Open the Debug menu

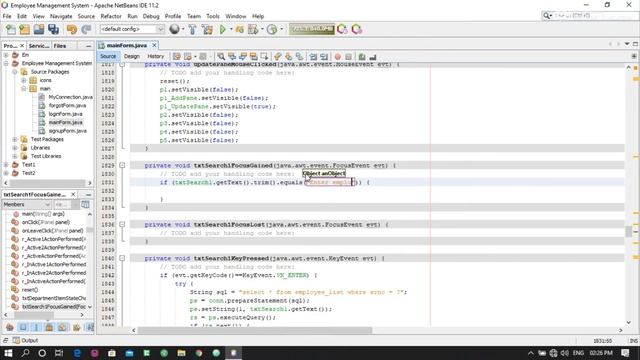(151, 16)
